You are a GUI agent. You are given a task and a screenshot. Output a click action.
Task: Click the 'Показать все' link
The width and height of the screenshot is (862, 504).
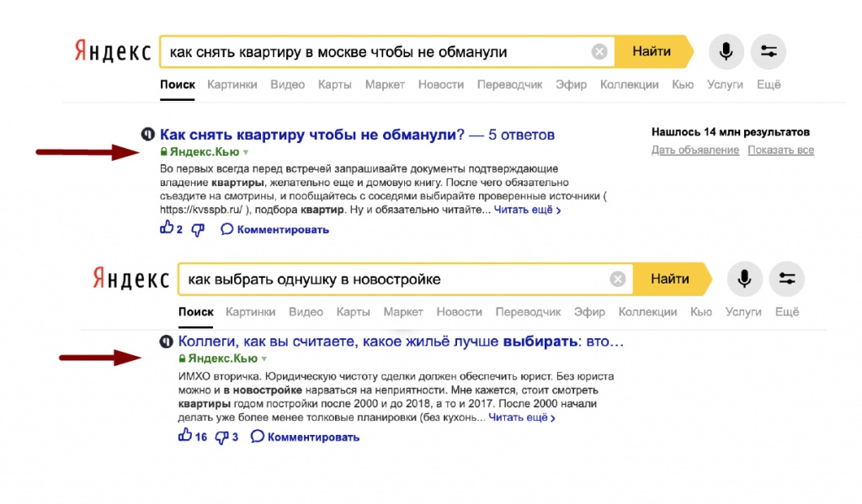[780, 150]
